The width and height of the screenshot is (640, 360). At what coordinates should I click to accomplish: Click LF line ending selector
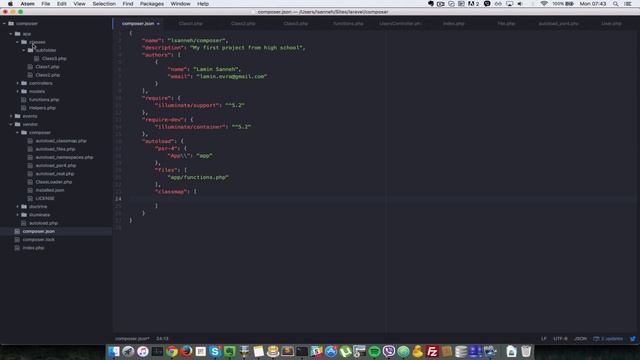point(544,339)
